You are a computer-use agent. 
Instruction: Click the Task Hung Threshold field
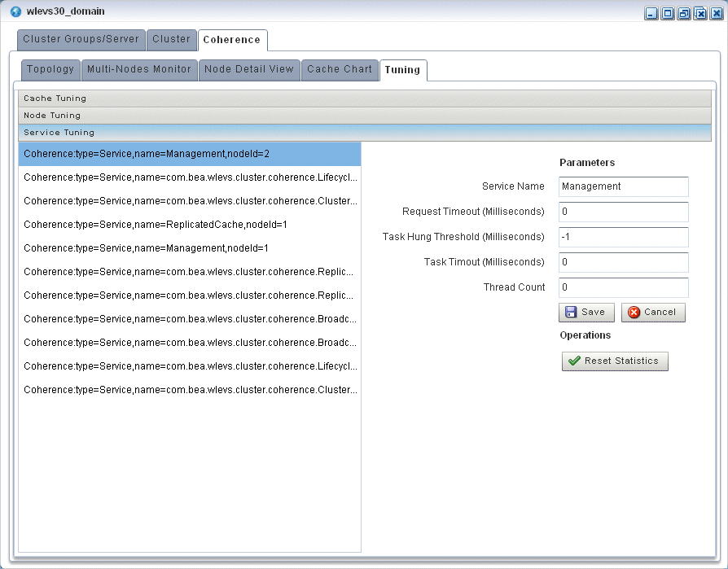[623, 237]
